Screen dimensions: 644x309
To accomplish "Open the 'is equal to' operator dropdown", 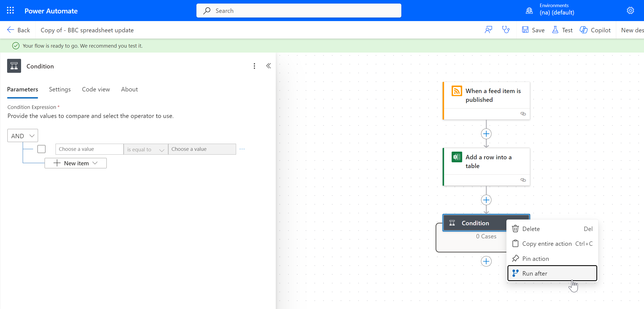I will [x=146, y=149].
